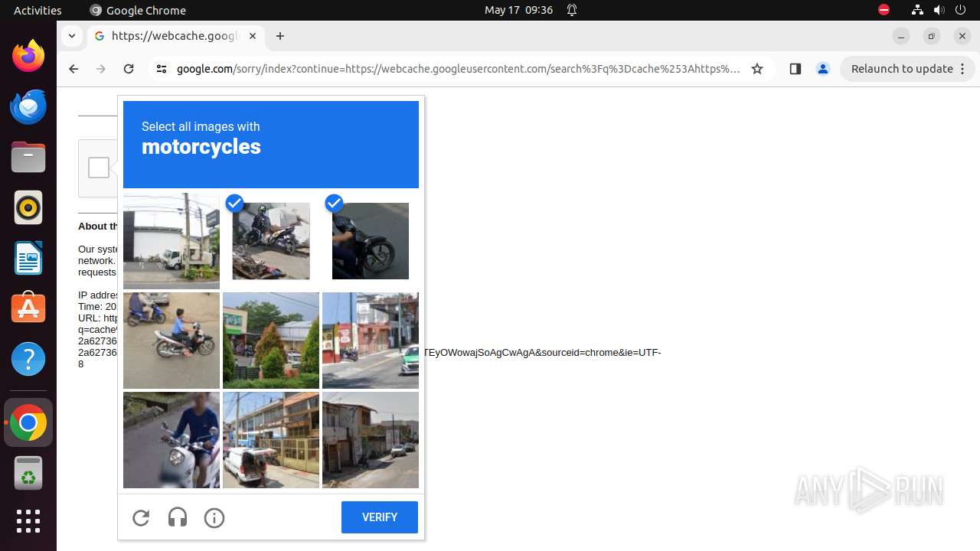Open Ubuntu Software from the dock
980x551 pixels.
(x=28, y=308)
